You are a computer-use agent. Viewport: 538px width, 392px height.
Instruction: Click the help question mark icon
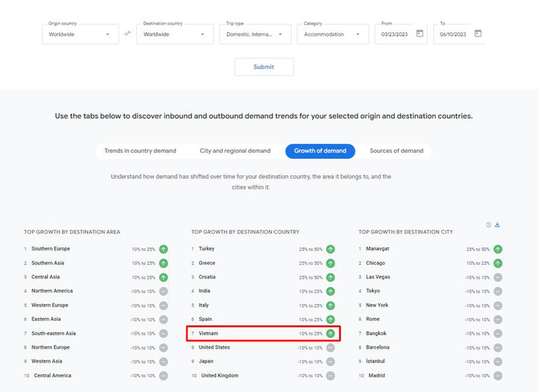(x=488, y=225)
